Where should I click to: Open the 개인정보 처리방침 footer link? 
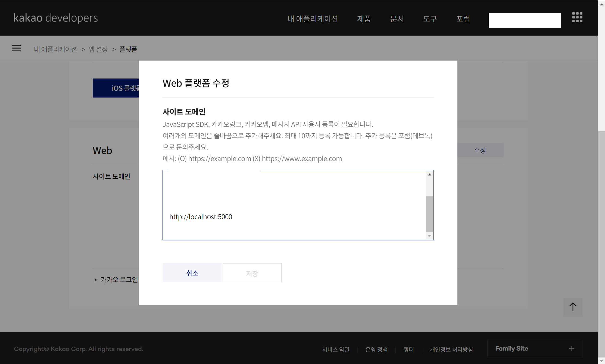451,349
